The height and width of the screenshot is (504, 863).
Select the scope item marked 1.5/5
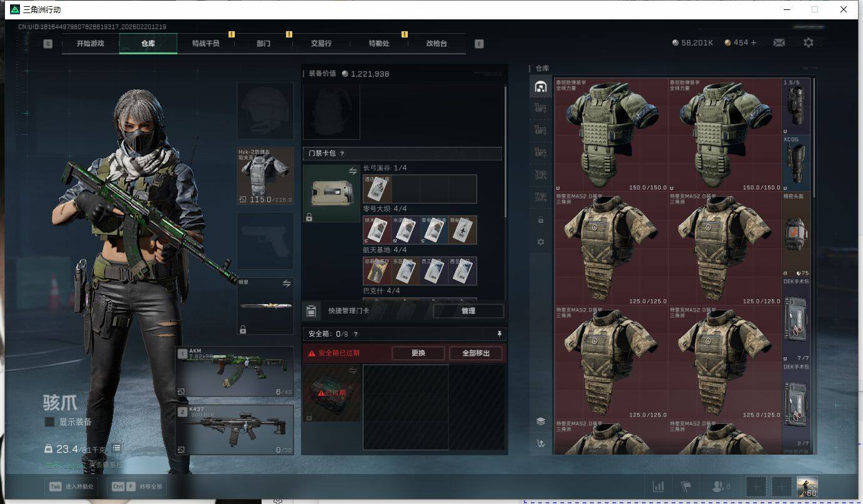(796, 106)
